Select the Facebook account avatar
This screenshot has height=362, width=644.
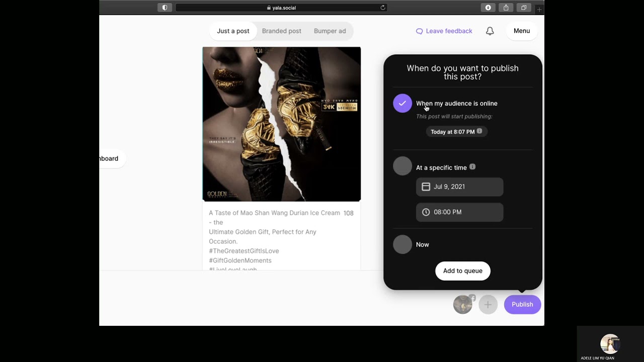[x=463, y=304]
